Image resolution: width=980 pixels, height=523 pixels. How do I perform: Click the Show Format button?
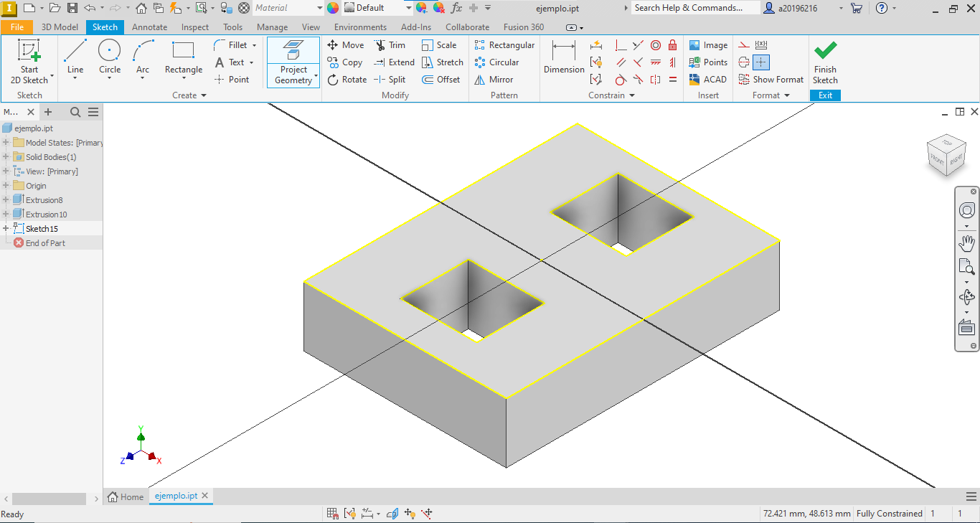point(771,80)
